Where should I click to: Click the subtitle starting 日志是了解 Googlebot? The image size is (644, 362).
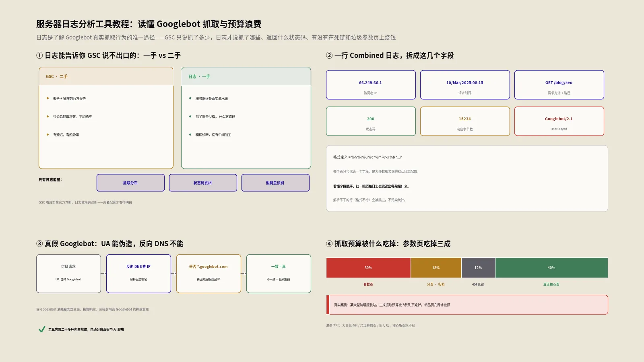[216, 37]
